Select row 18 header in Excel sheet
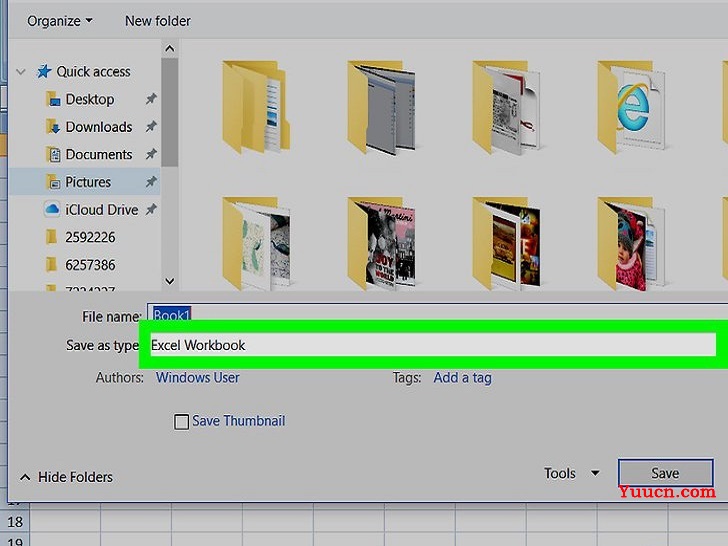Viewport: 728px width, 546px height. click(x=14, y=521)
